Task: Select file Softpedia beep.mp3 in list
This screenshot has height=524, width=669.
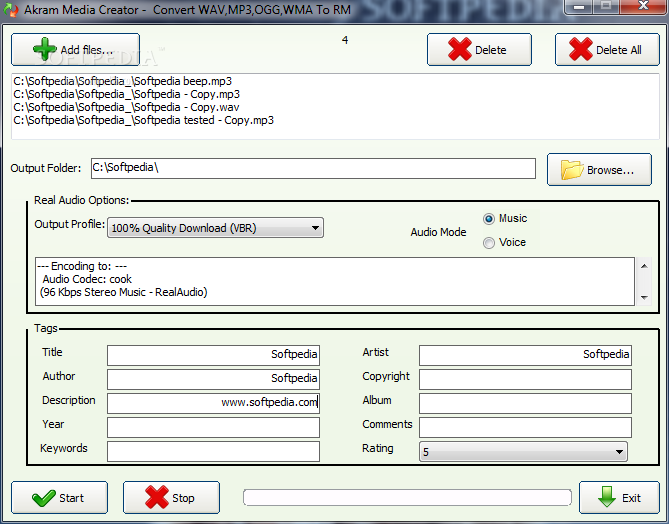Action: click(122, 81)
